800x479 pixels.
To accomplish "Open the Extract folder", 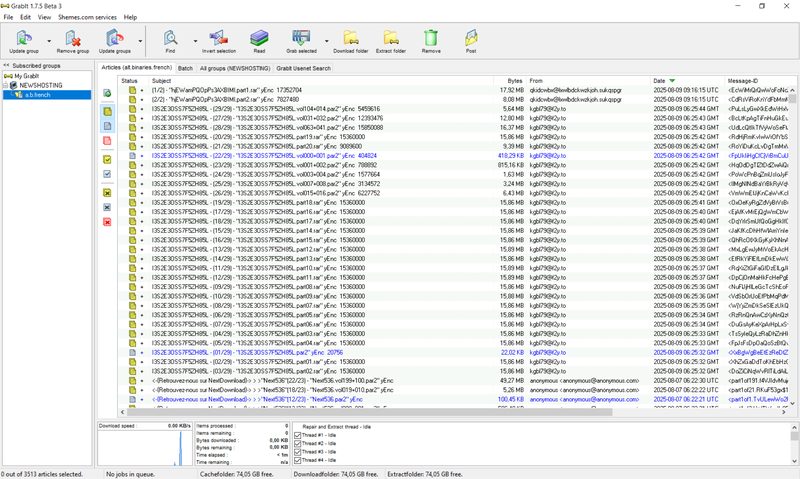I will [x=392, y=38].
